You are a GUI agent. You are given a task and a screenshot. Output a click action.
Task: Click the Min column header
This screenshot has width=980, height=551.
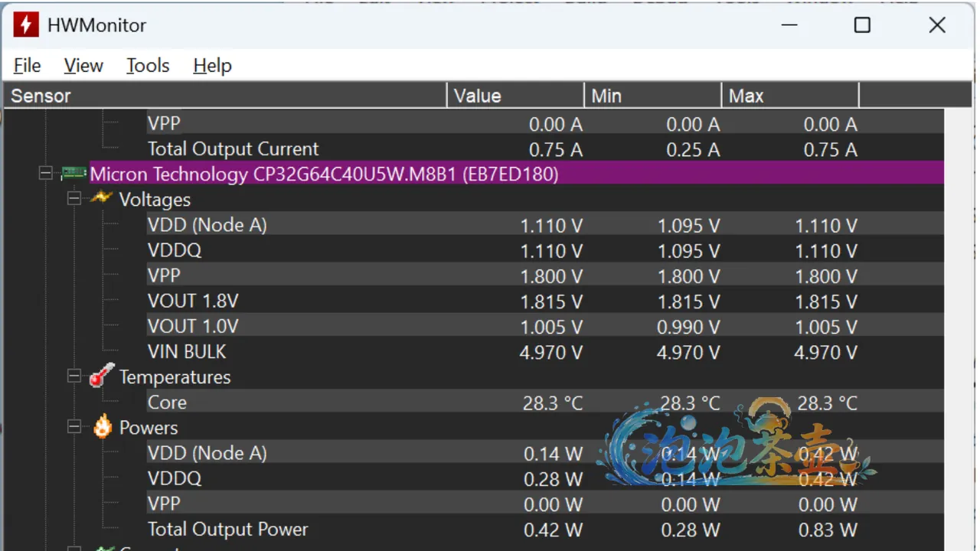pyautogui.click(x=653, y=96)
